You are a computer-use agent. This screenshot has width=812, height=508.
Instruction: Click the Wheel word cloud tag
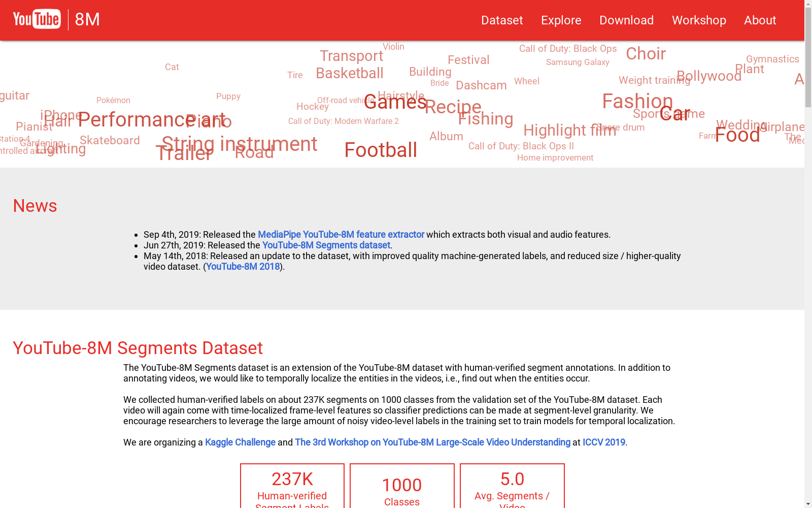pos(527,81)
